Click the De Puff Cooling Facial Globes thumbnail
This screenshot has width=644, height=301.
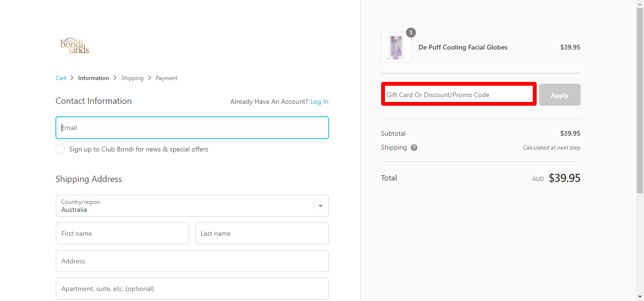coord(396,47)
